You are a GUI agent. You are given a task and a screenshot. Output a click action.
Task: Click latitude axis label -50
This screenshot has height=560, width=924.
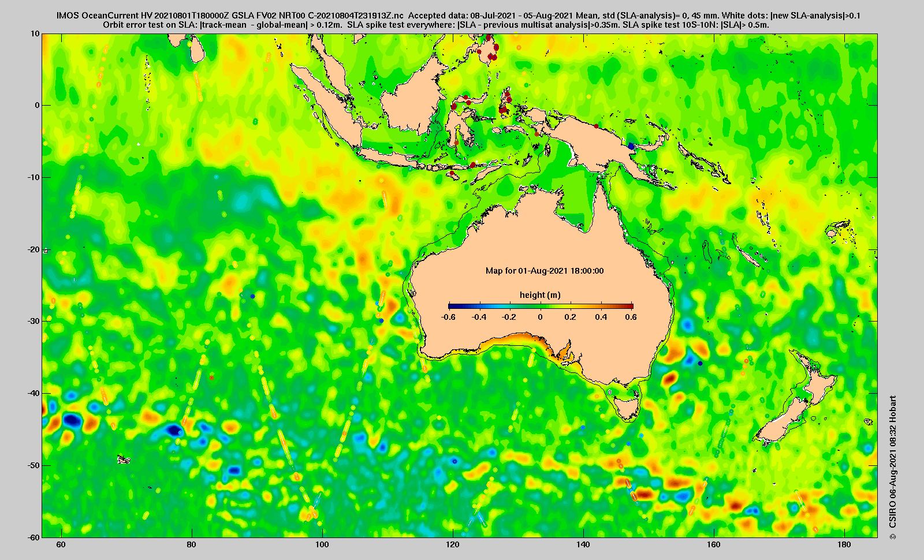[34, 465]
